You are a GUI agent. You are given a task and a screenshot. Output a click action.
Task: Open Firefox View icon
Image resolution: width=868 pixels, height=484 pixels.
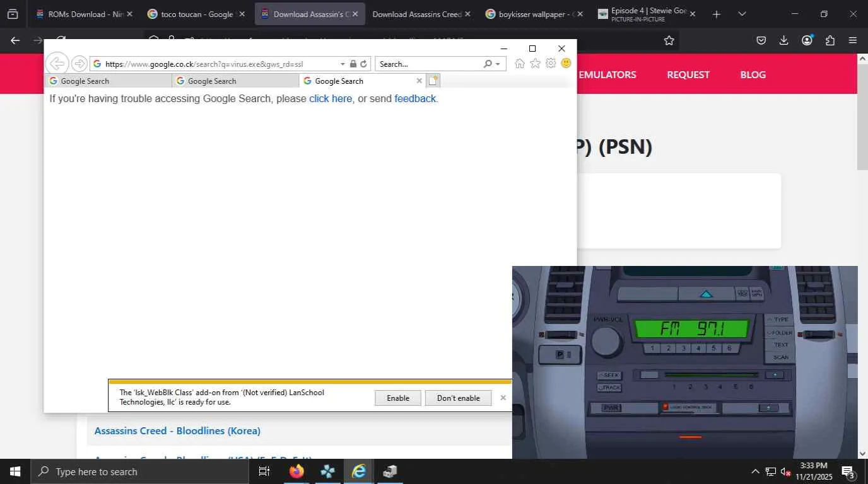click(x=13, y=14)
